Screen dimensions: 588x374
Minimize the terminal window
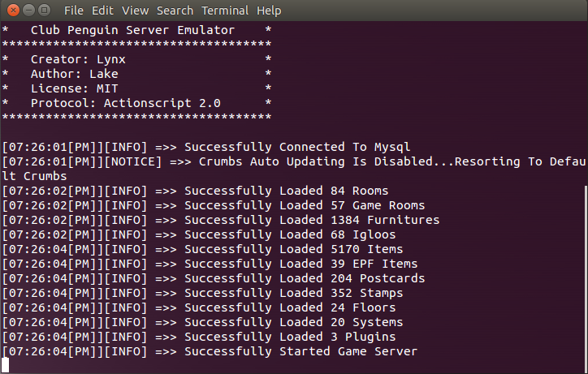tap(29, 10)
